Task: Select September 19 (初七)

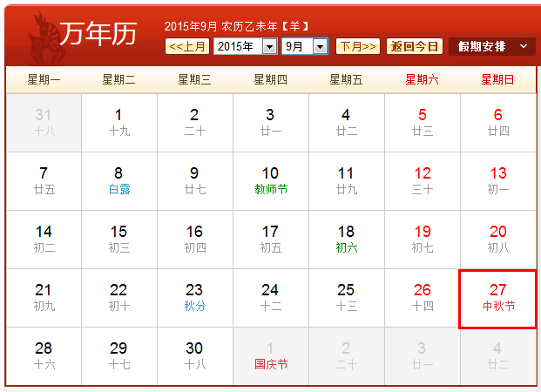Action: (x=423, y=240)
